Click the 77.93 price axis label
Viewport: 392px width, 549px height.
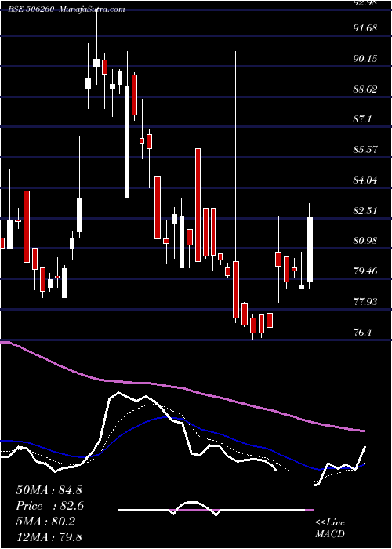click(365, 301)
